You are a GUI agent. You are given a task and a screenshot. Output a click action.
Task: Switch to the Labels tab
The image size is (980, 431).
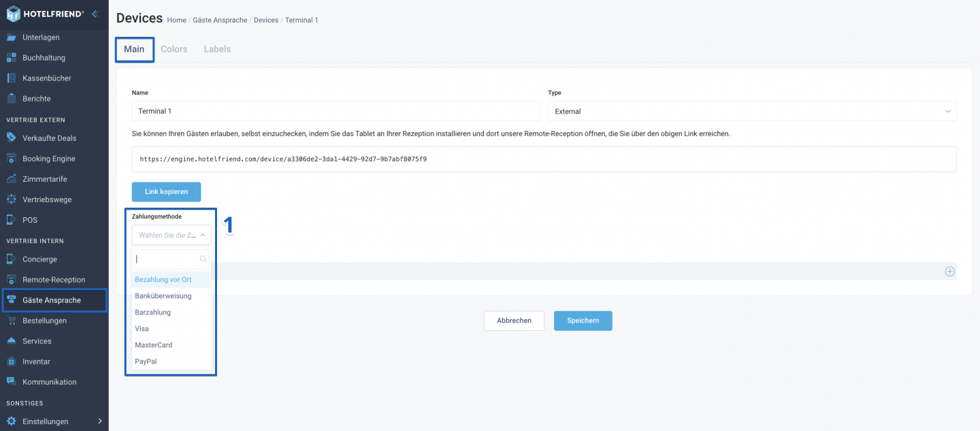(216, 48)
